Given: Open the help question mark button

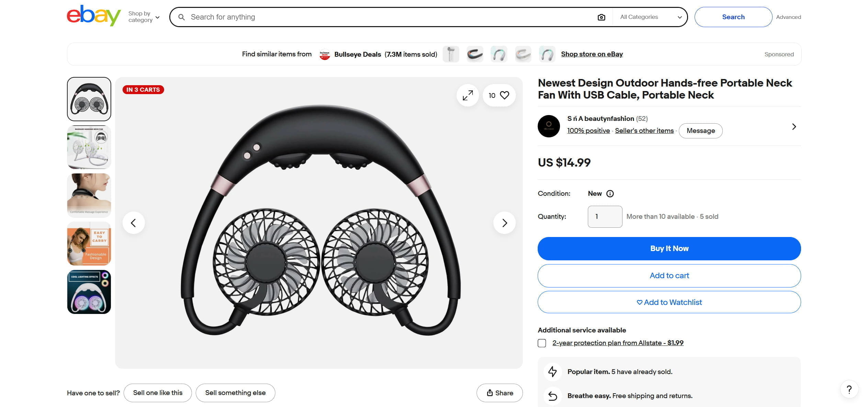Looking at the screenshot, I should pos(849,389).
